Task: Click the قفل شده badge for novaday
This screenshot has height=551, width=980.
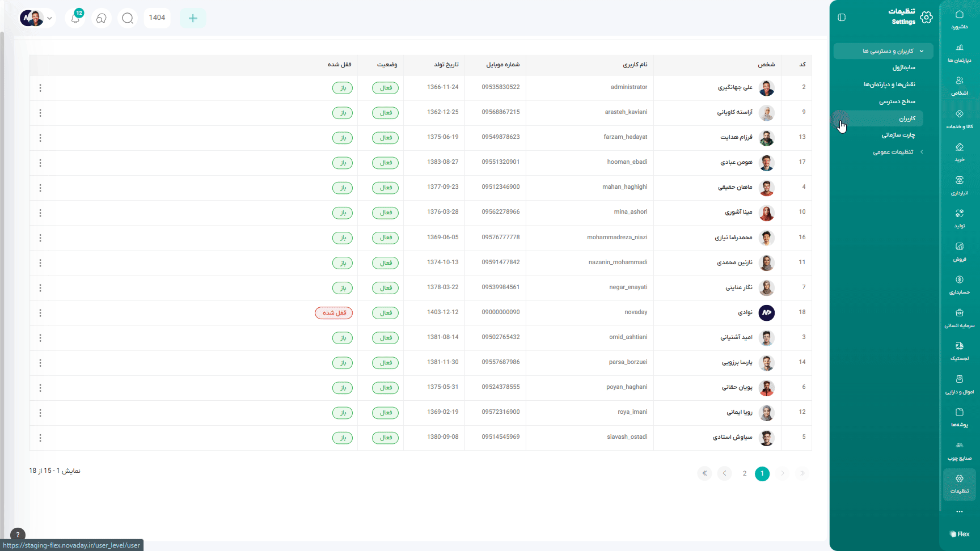Action: pos(334,313)
